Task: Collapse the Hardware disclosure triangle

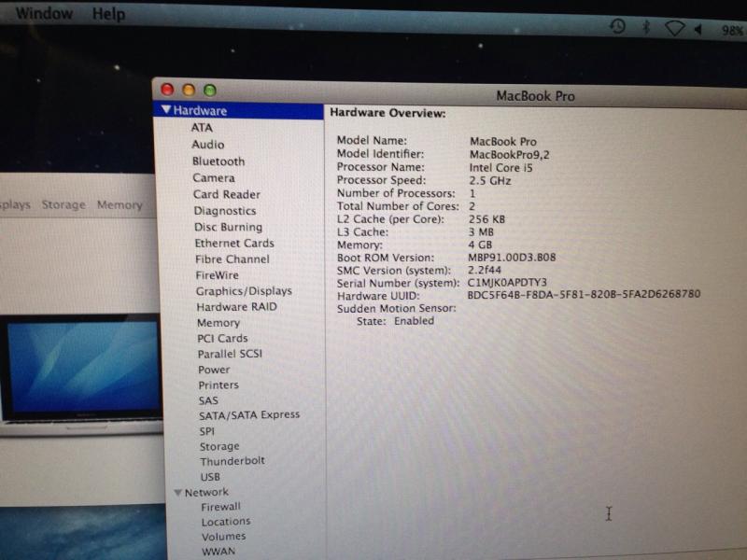Action: pos(166,109)
